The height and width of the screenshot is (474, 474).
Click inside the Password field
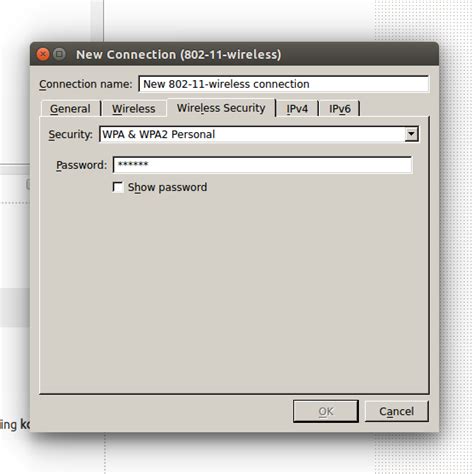pos(263,165)
